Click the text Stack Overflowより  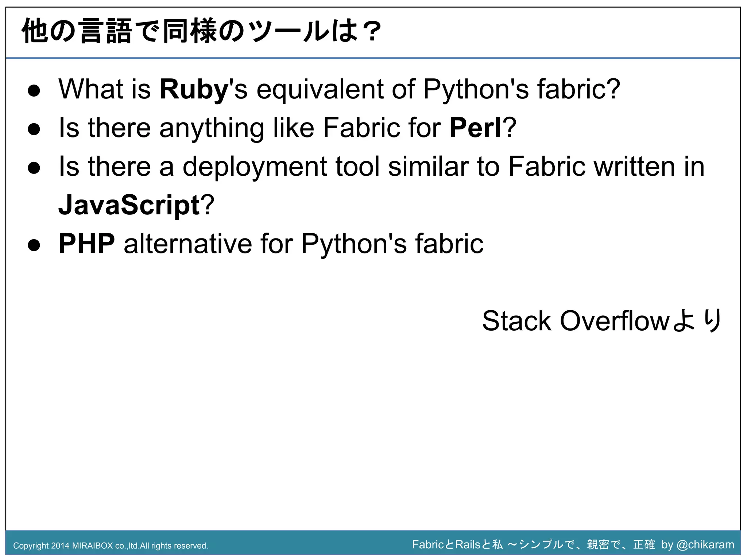click(x=602, y=321)
